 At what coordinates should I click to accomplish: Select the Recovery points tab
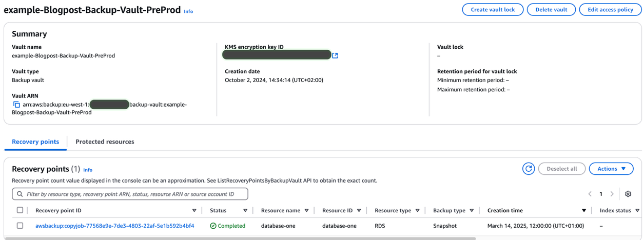35,142
